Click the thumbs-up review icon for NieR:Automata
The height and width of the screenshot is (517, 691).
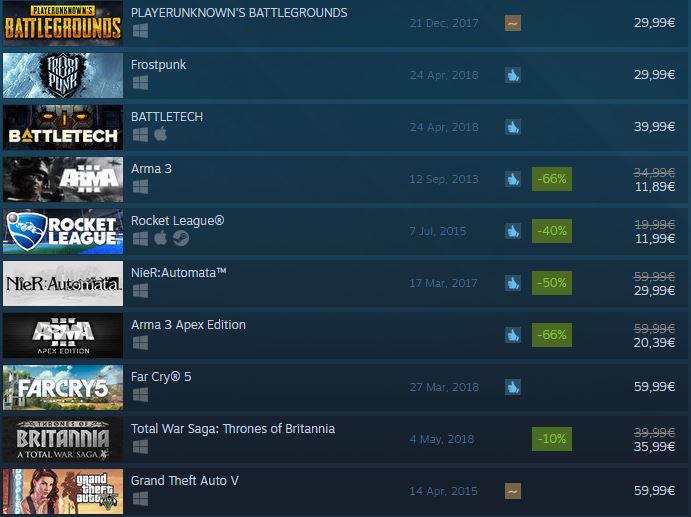[513, 283]
